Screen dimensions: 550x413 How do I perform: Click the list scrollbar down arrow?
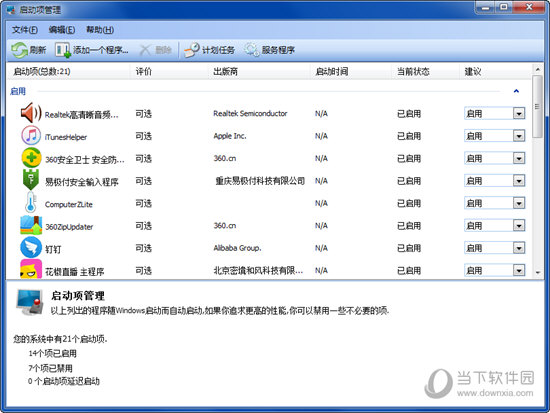tap(537, 272)
